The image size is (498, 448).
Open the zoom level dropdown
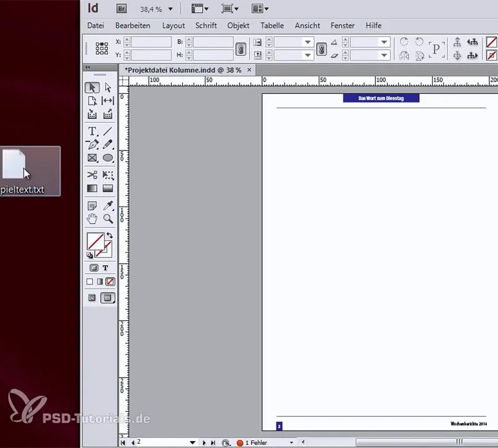pos(171,9)
